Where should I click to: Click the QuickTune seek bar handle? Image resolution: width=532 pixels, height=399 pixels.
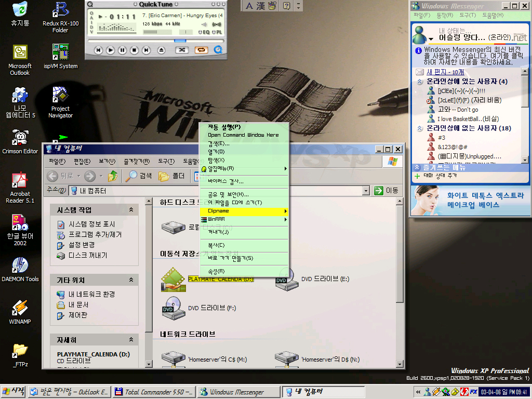point(180,41)
